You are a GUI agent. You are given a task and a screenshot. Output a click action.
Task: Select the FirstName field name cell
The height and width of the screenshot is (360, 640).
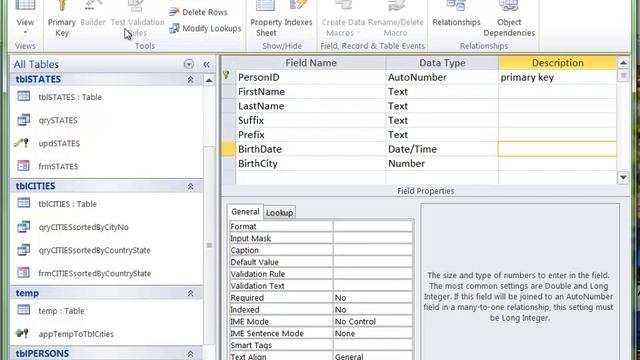point(311,91)
